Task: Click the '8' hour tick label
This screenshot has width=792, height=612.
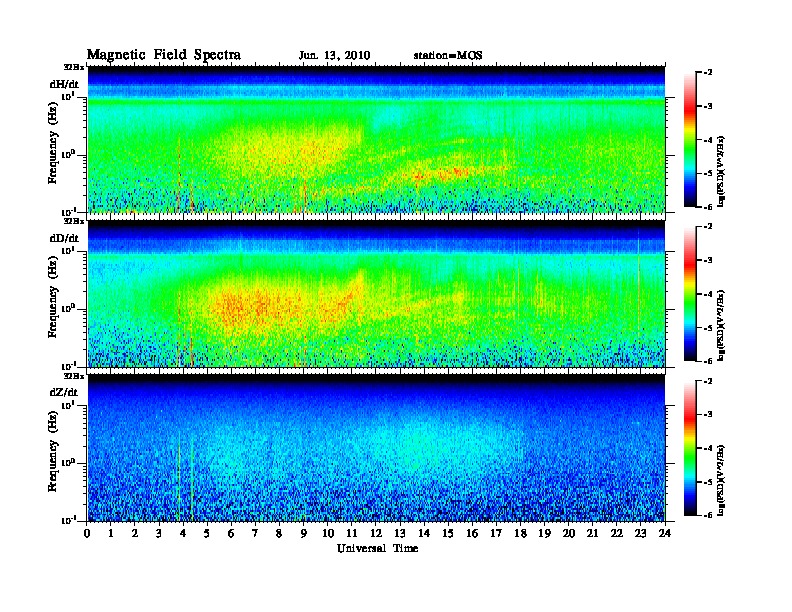Action: tap(279, 533)
